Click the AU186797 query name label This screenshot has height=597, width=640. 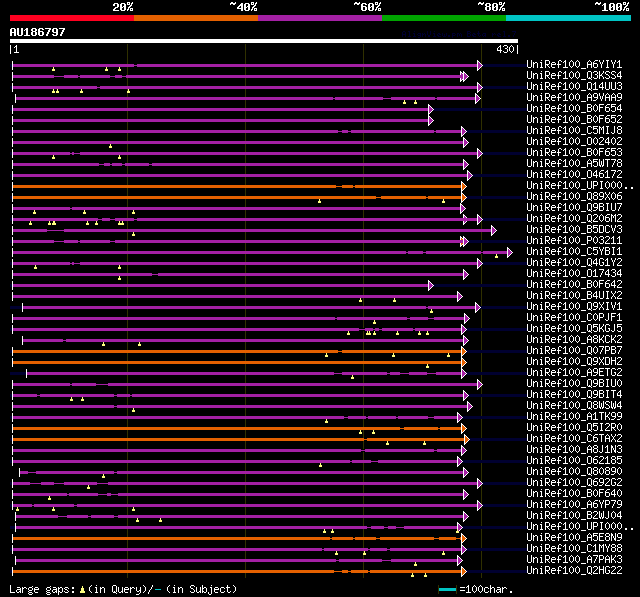(x=38, y=32)
